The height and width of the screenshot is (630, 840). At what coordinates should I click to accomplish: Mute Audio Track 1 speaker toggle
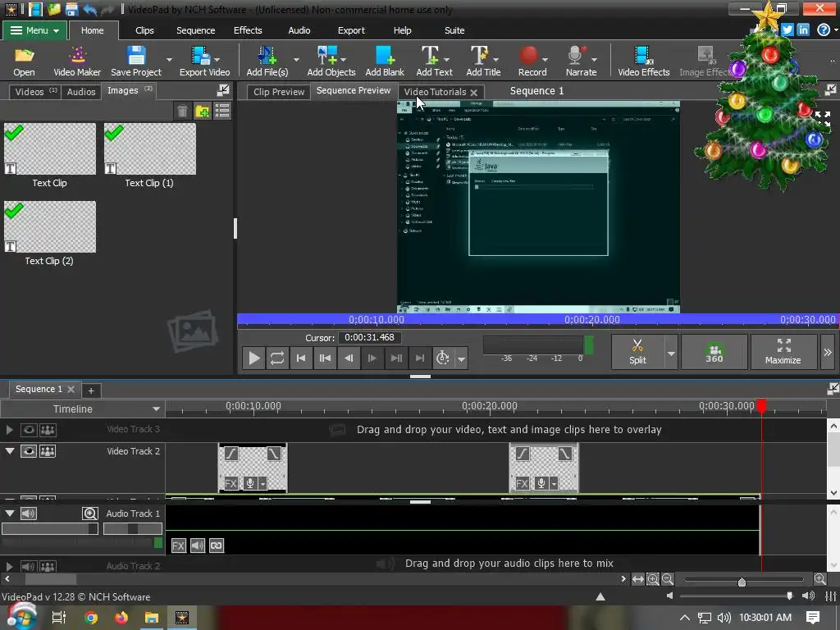(x=29, y=514)
